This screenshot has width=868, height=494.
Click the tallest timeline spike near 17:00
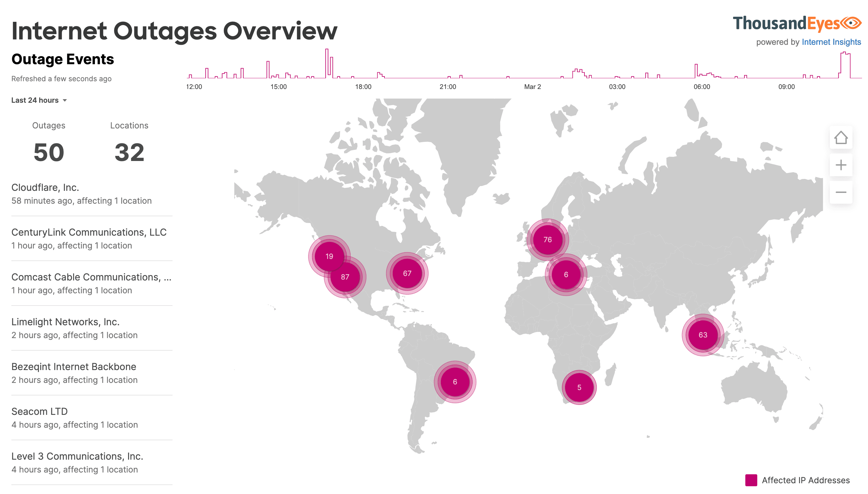327,63
